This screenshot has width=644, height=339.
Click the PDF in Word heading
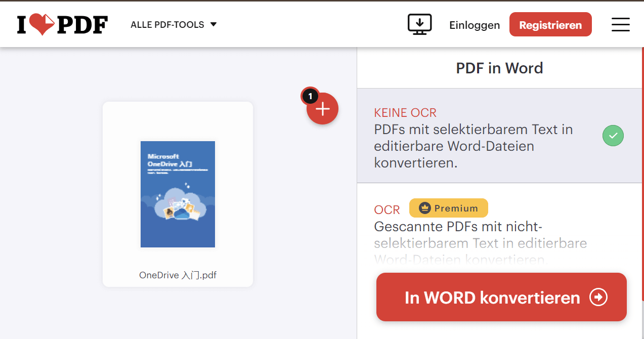[500, 68]
